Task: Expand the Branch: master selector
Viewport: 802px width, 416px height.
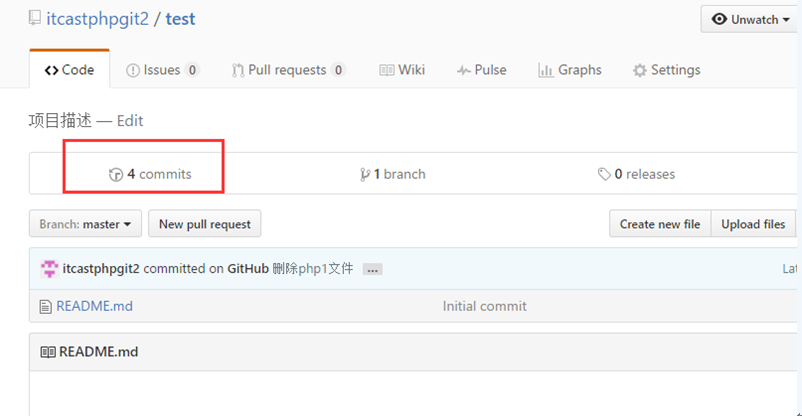Action: coord(85,224)
